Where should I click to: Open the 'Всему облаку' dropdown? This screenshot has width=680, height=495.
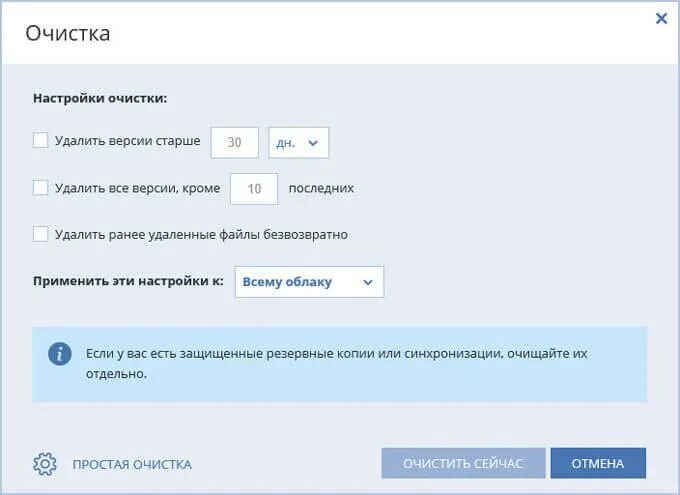309,282
